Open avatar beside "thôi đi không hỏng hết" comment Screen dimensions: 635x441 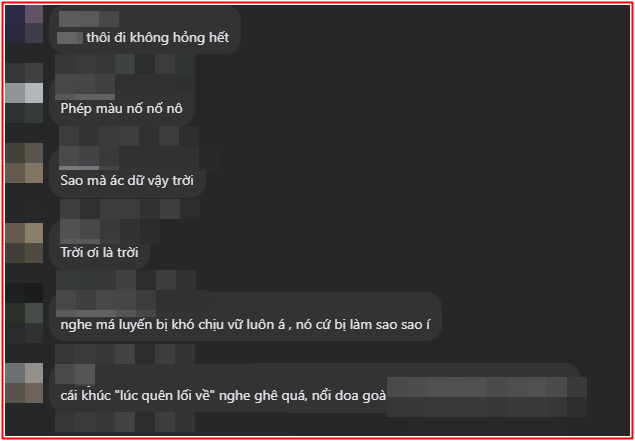(24, 24)
